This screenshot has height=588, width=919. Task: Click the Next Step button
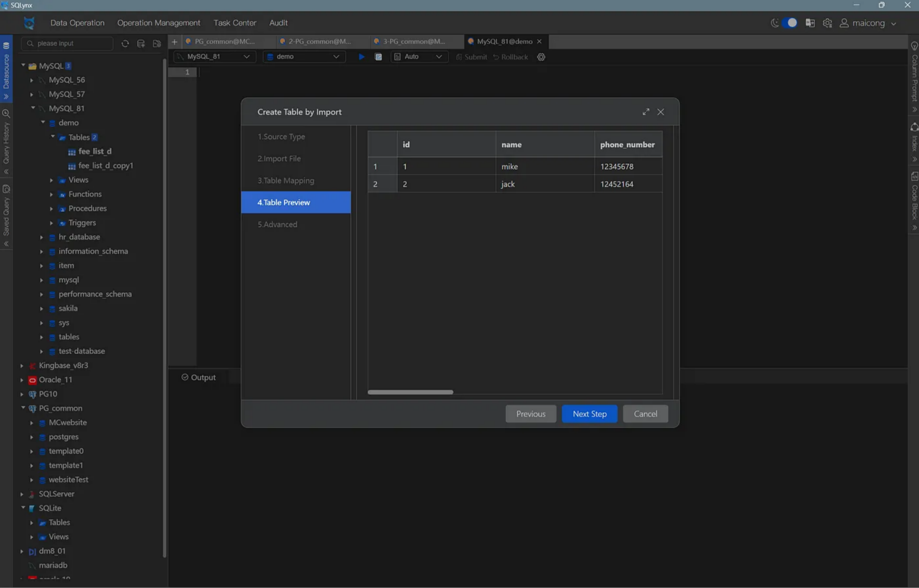click(589, 414)
